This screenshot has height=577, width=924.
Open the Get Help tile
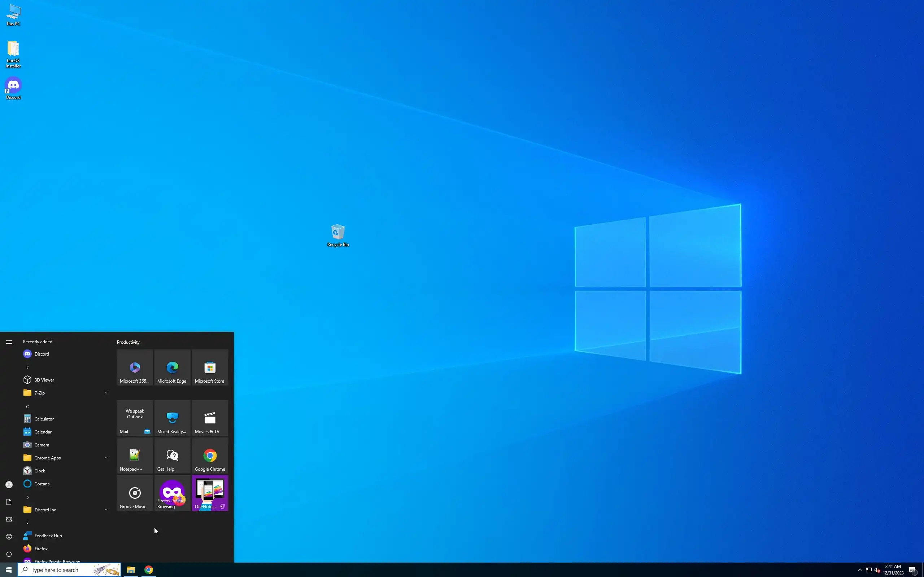point(172,455)
